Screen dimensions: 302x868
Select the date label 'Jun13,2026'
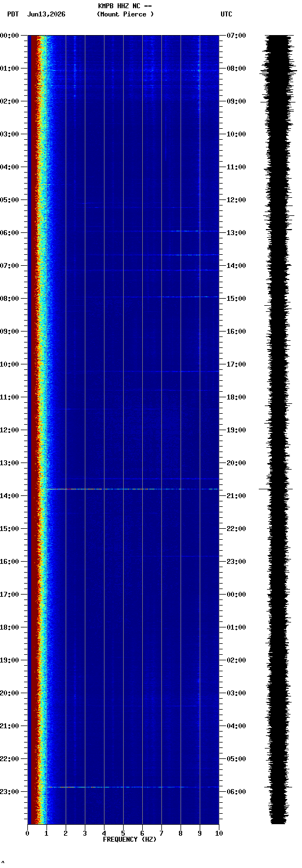click(46, 14)
